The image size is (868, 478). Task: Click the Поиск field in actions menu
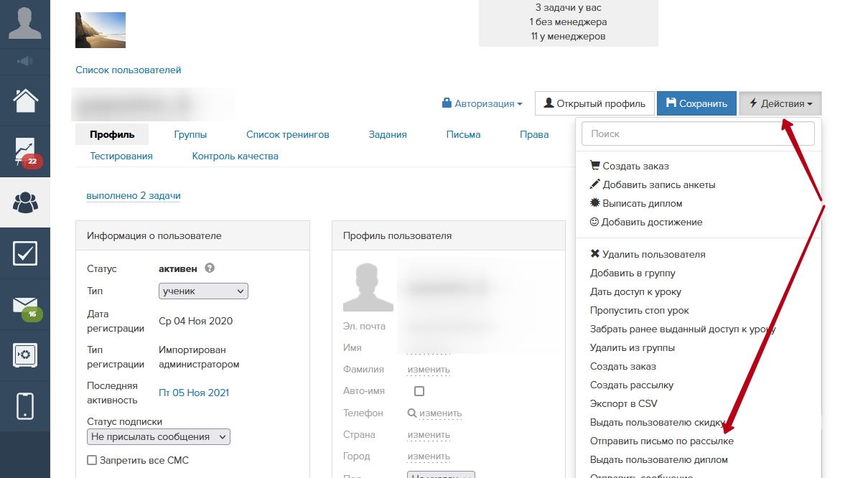pyautogui.click(x=698, y=133)
